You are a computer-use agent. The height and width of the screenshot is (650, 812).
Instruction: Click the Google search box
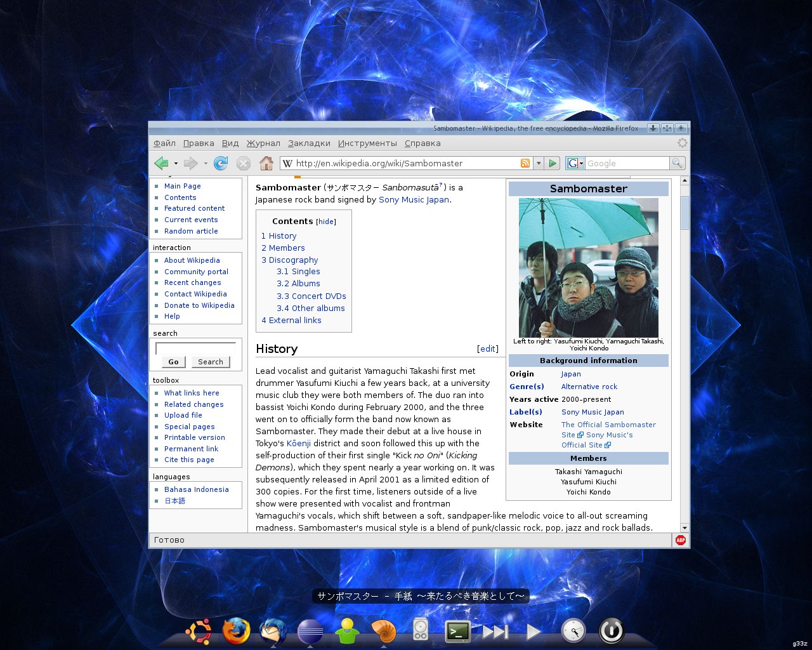coord(627,163)
